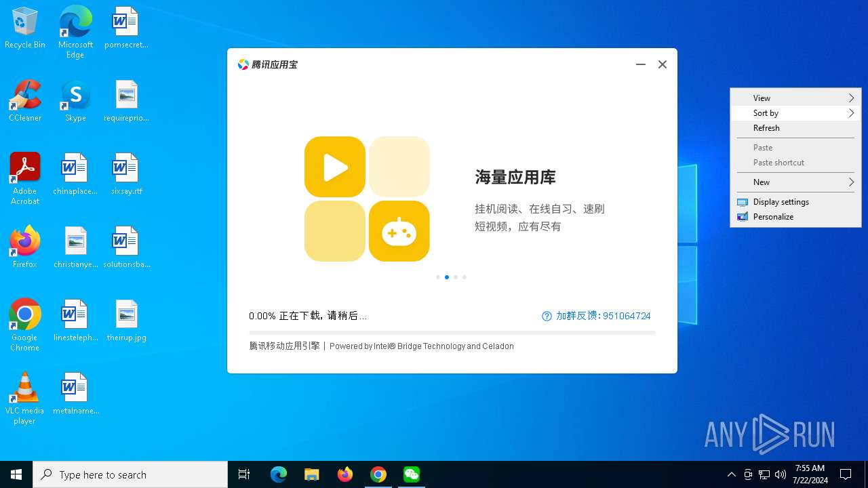
Task: Open the Windows Start menu
Action: 16,474
